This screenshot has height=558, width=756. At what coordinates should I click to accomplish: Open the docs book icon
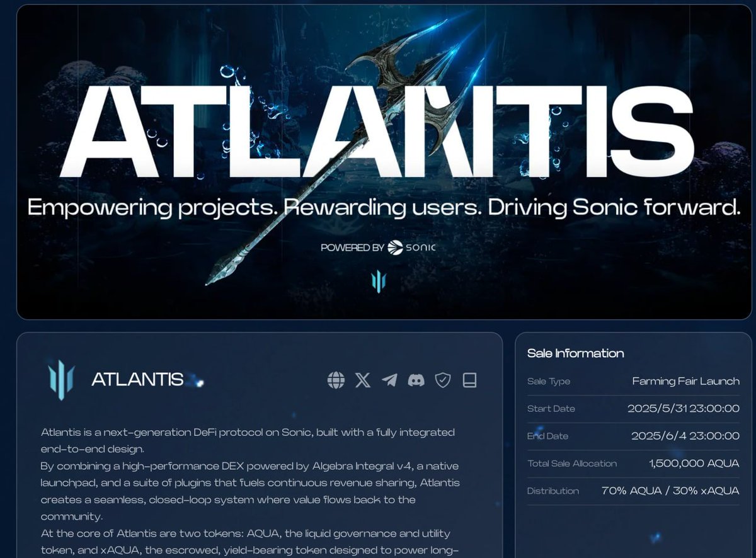(469, 380)
